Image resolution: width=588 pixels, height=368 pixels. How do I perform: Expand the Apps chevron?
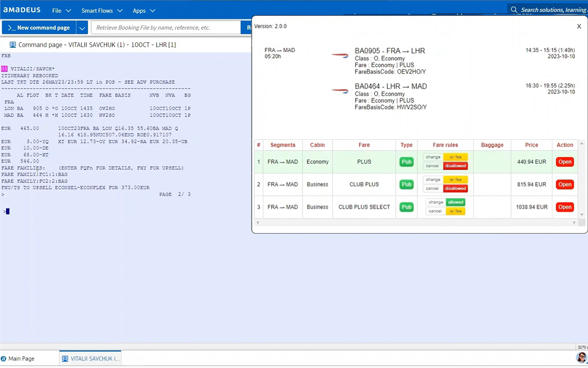coord(153,11)
